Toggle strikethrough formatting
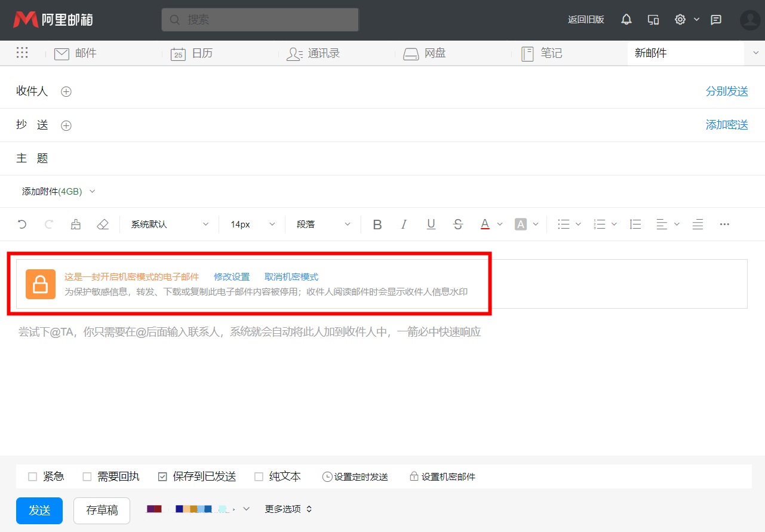The image size is (765, 532). 458,225
